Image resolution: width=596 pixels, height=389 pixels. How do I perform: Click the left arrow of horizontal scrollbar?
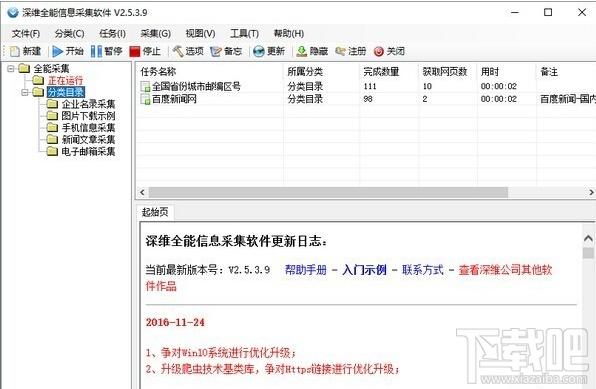point(142,192)
